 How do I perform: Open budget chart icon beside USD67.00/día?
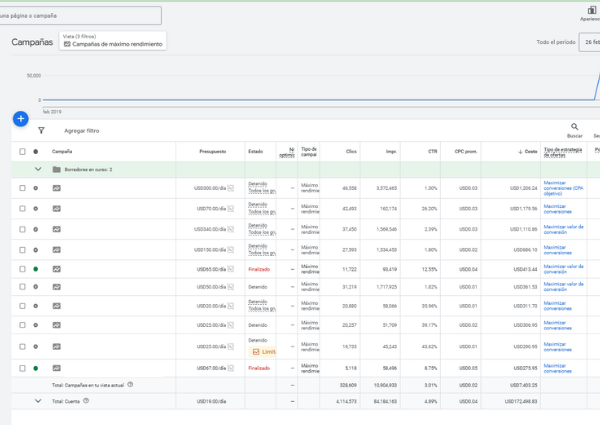230,368
